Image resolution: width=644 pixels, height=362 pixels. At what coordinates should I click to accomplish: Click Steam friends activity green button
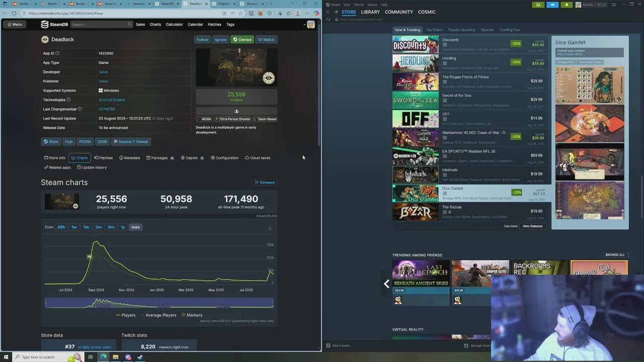(x=538, y=5)
